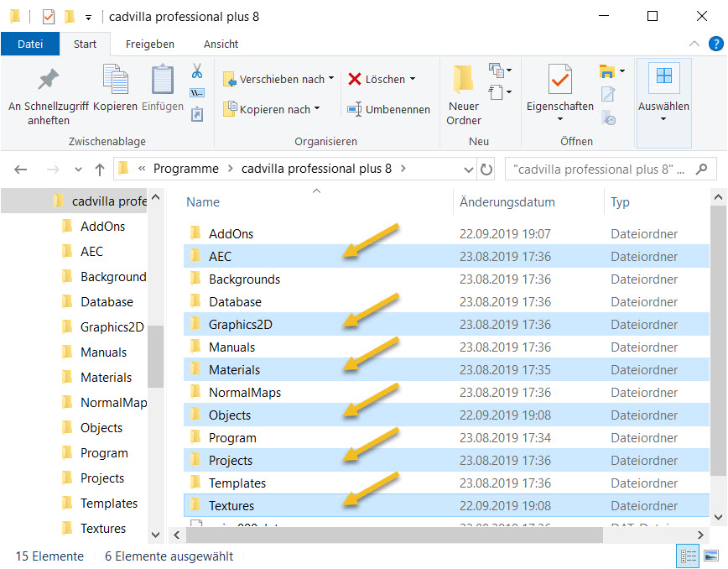
Task: Open the Datei tab
Action: click(30, 44)
